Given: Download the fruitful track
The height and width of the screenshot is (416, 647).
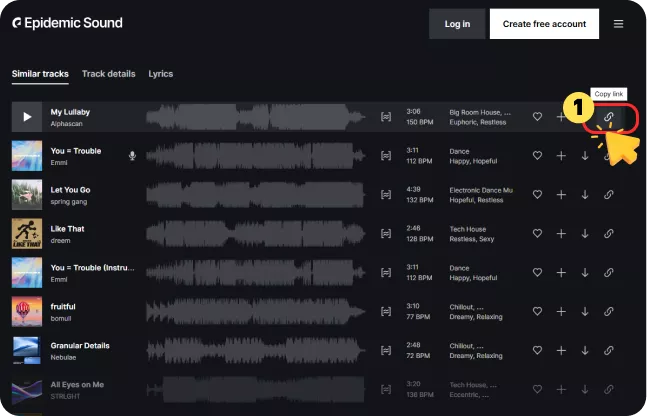Looking at the screenshot, I should point(585,311).
